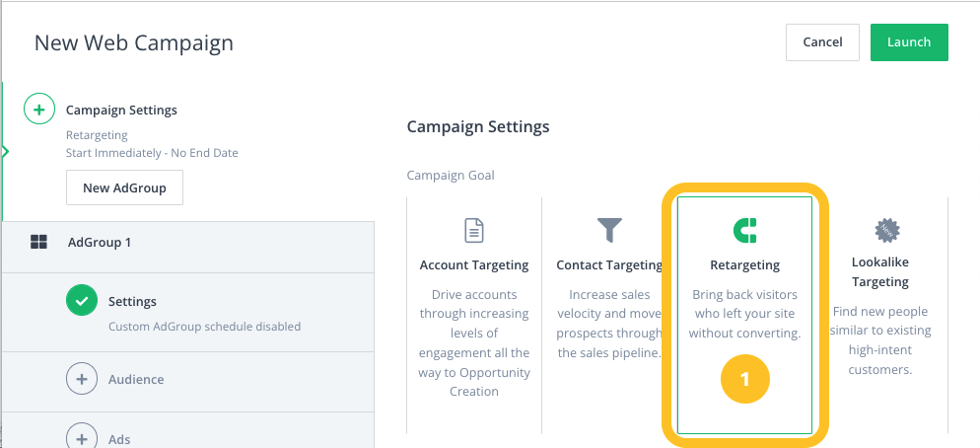Click the green checkmark Settings icon
Image resolution: width=980 pixels, height=448 pixels.
coord(81,301)
